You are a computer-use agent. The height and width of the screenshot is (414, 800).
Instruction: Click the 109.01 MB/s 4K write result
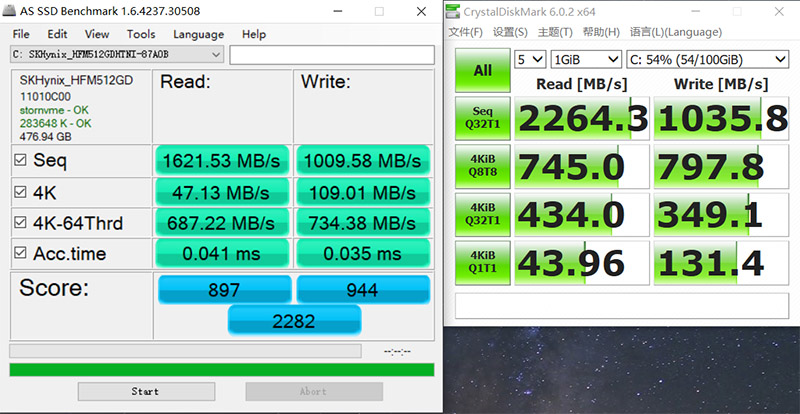pos(363,192)
